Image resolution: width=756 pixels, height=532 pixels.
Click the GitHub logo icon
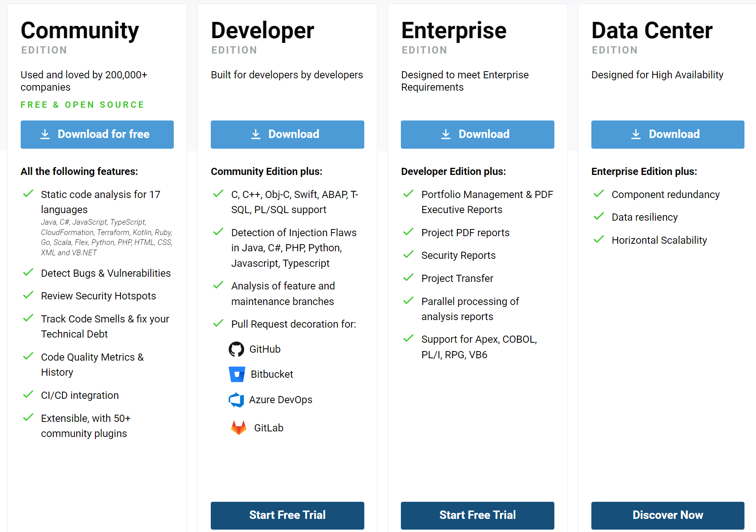point(236,349)
